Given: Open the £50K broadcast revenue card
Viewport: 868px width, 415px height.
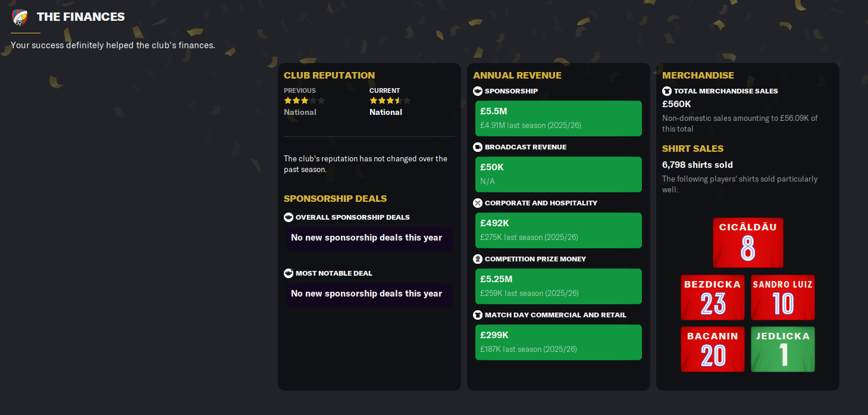Looking at the screenshot, I should click(x=559, y=174).
